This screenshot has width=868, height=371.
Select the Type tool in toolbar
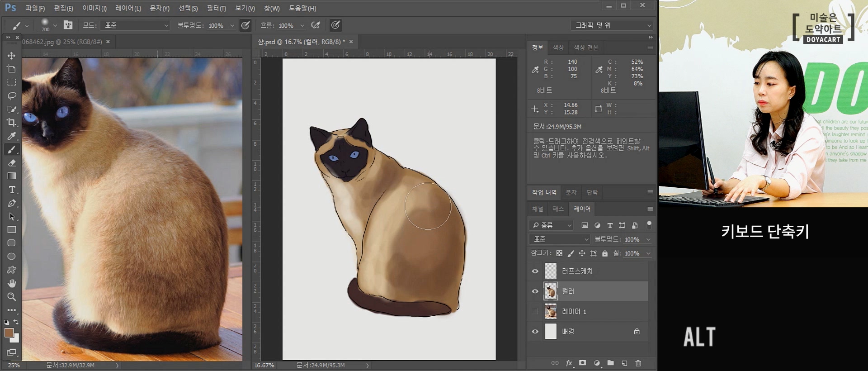pyautogui.click(x=12, y=190)
